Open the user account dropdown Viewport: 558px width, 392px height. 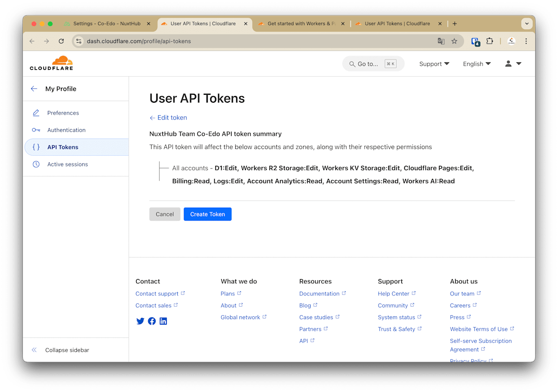(513, 64)
